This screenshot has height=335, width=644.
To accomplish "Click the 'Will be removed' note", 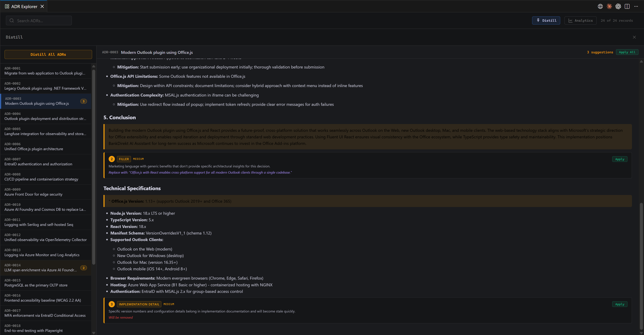I will coord(121,317).
